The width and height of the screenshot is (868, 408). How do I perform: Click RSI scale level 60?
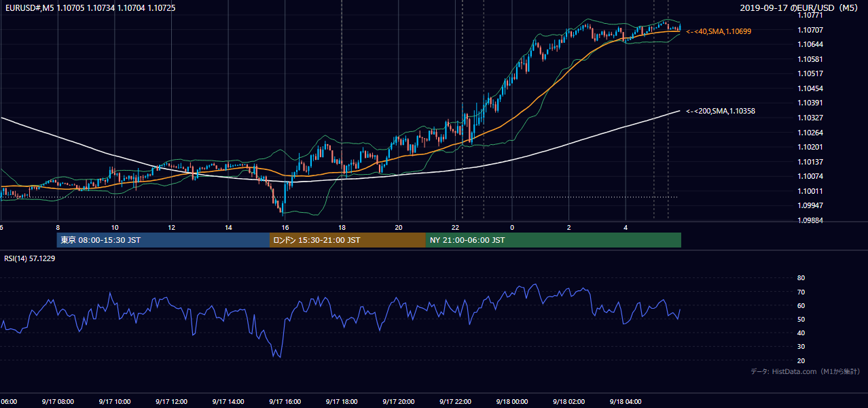point(801,305)
